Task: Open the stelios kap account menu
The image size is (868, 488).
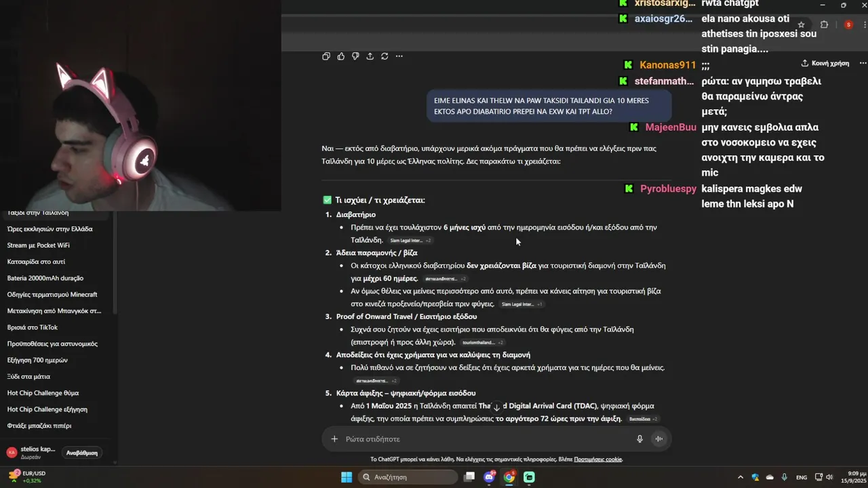Action: [31, 452]
